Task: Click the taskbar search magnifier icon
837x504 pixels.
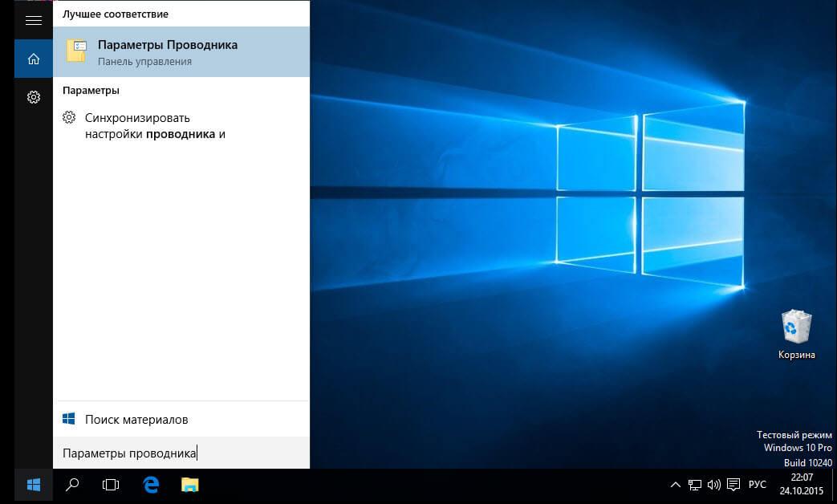Action: coord(72,485)
